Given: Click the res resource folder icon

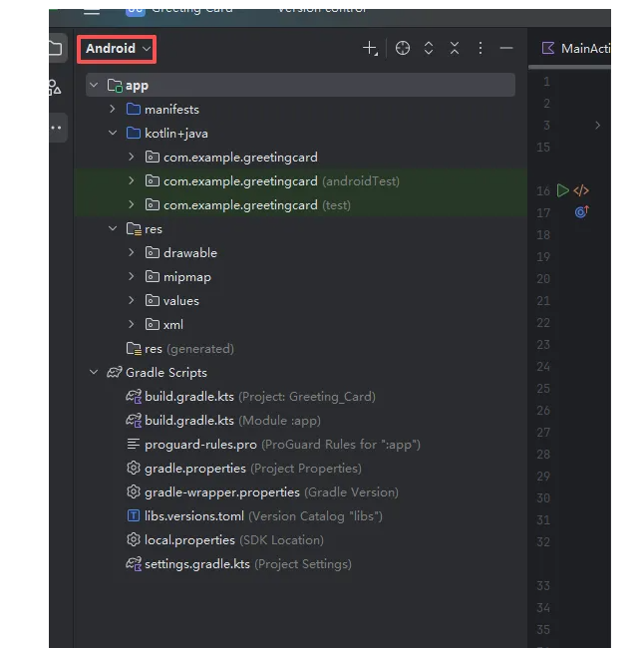Looking at the screenshot, I should (x=134, y=229).
